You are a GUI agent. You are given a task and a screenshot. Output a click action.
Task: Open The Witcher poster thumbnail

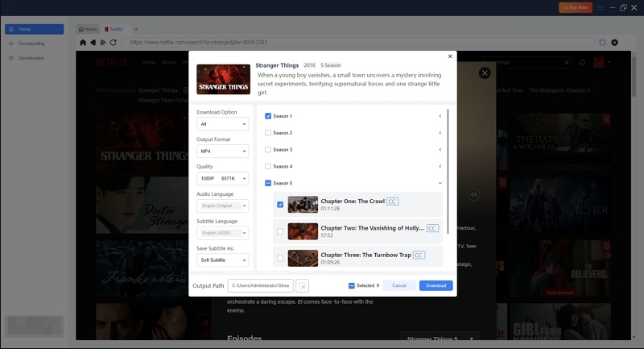click(560, 205)
